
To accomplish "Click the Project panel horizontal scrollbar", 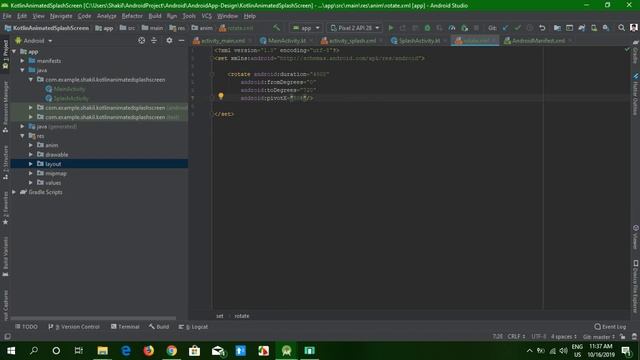I will 93,318.
